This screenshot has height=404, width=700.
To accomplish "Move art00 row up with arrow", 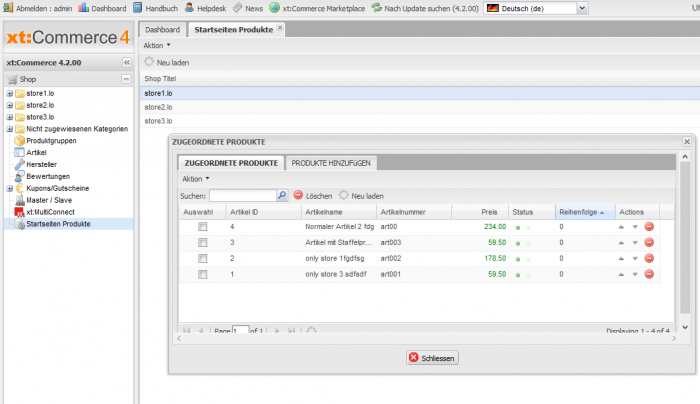I will 621,227.
